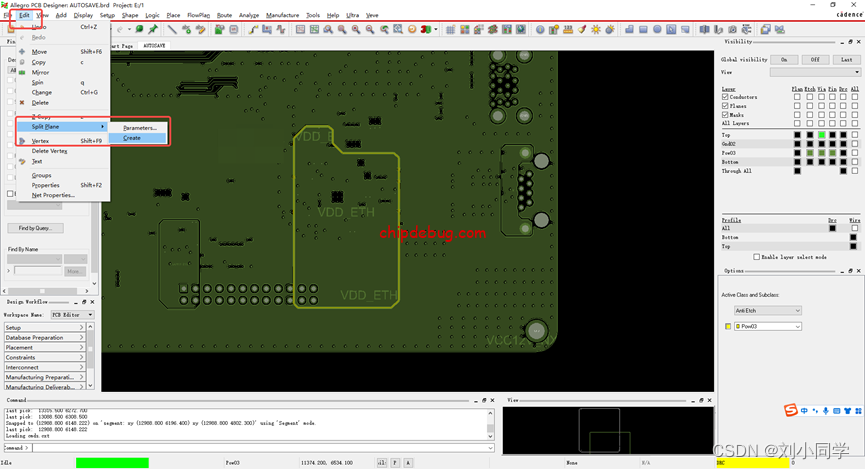Click the green pushpin fix icon
The height and width of the screenshot is (469, 865).
[154, 30]
